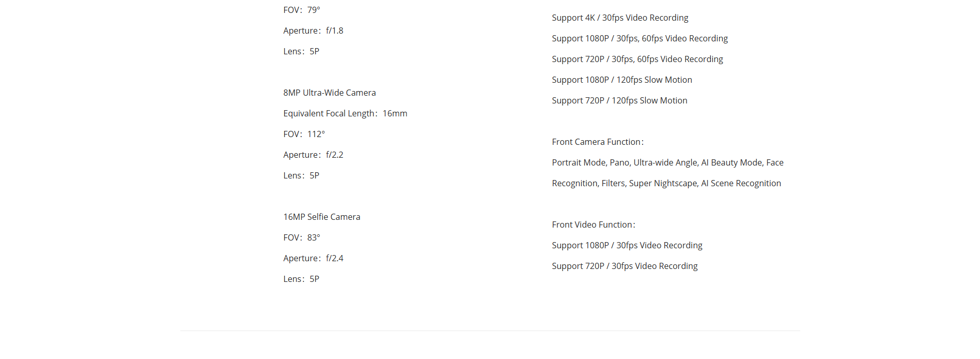Click Support 1080P / 30fps Video Recording line
Image resolution: width=980 pixels, height=359 pixels.
click(627, 245)
